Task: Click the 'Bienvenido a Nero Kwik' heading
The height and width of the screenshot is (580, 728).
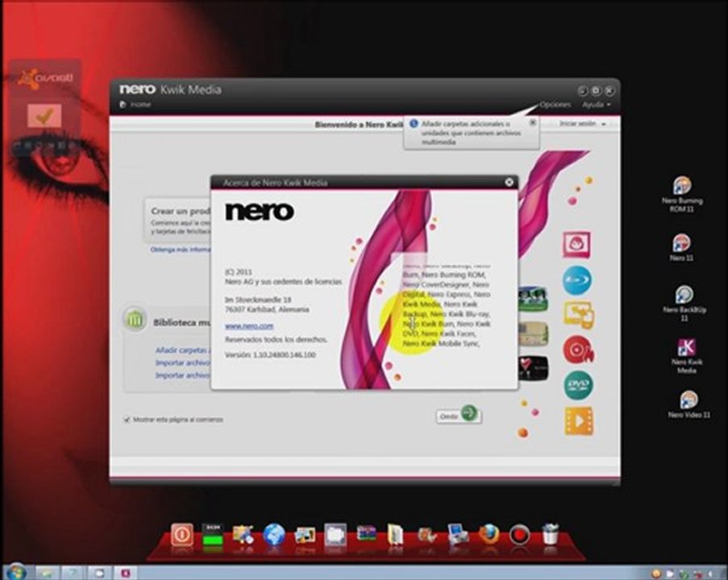Action: click(359, 124)
